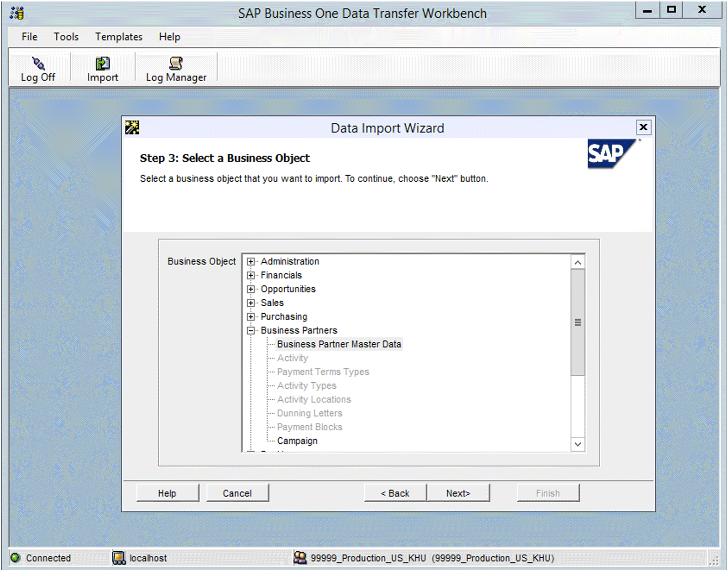This screenshot has width=728, height=570.
Task: Maximize the Workbench window
Action: (x=671, y=9)
